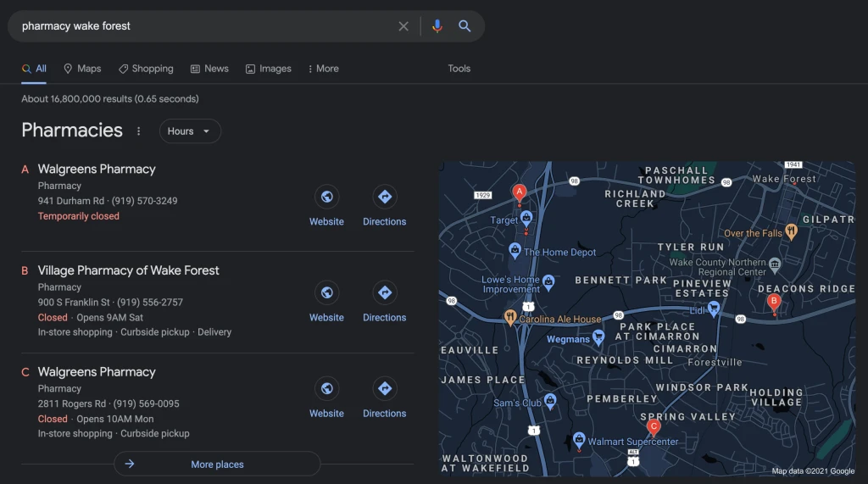Open the three-dot menu beside Pharmacies heading
The width and height of the screenshot is (868, 484).
[x=138, y=131]
